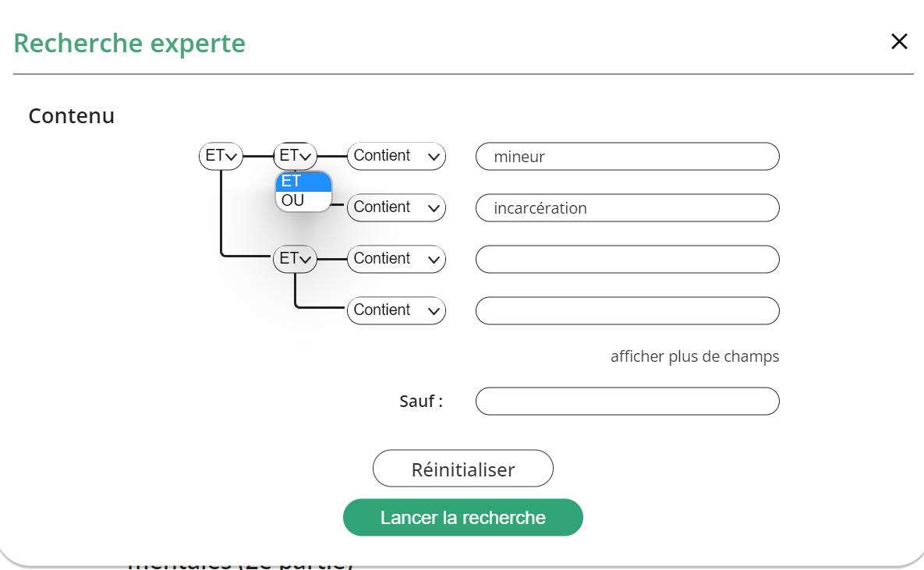Click the Recherche experte dialog title
924x570 pixels.
(129, 44)
